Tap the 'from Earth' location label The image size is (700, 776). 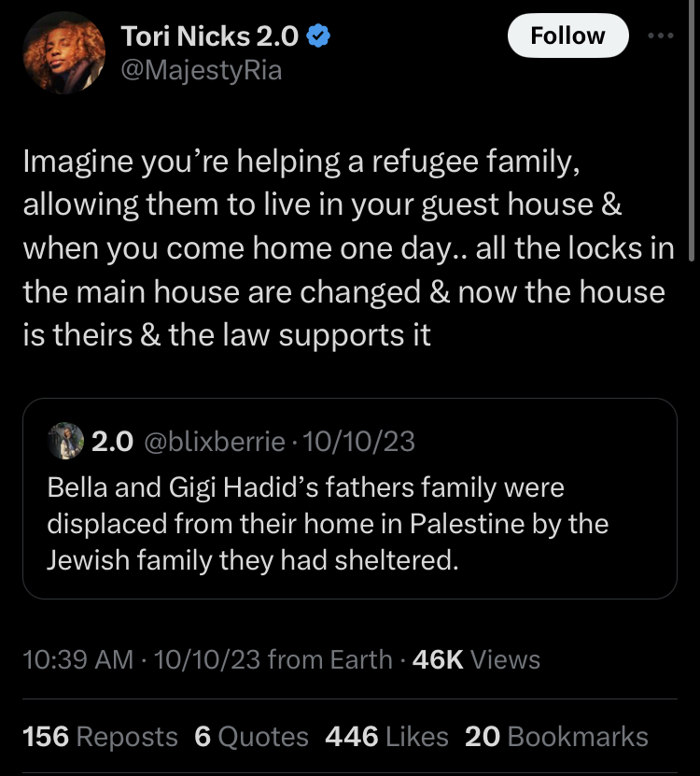point(329,659)
